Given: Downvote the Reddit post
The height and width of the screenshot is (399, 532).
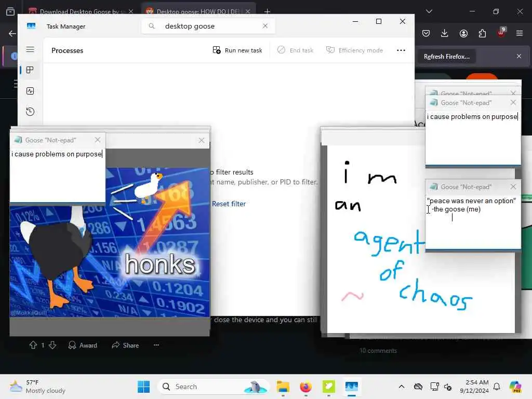Looking at the screenshot, I should 52,345.
